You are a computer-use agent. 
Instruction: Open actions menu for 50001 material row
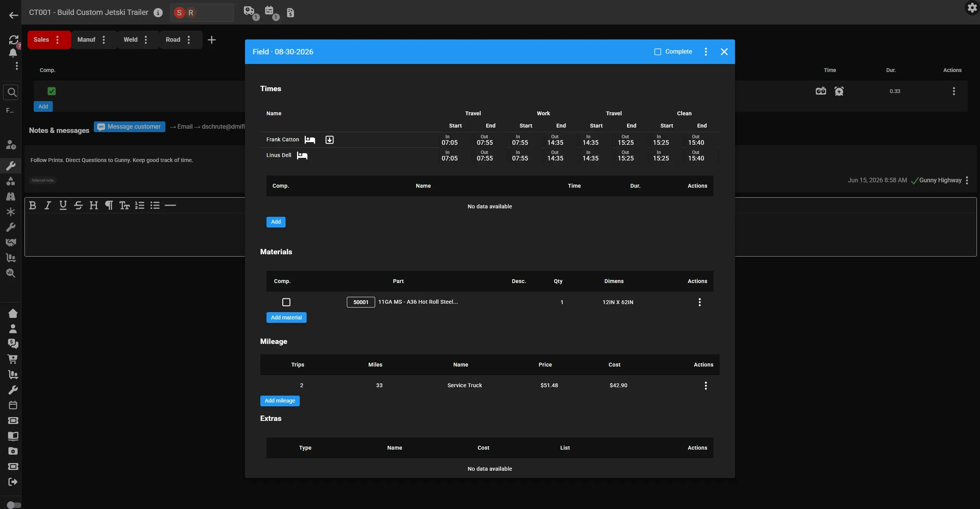tap(699, 302)
